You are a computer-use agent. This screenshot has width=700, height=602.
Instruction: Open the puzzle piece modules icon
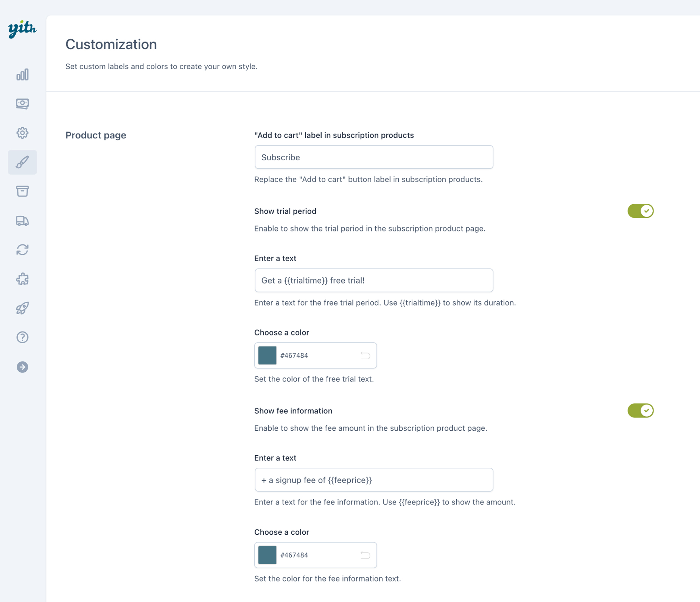tap(22, 279)
